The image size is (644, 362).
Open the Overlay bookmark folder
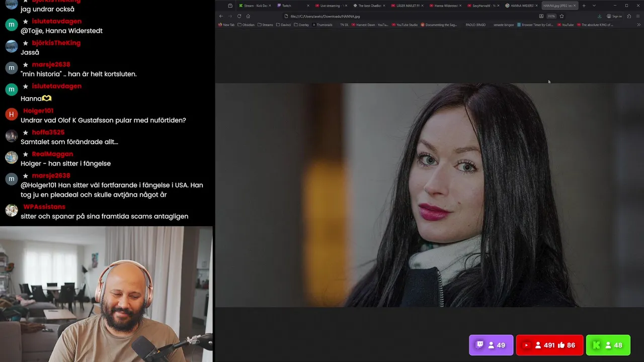tap(301, 25)
